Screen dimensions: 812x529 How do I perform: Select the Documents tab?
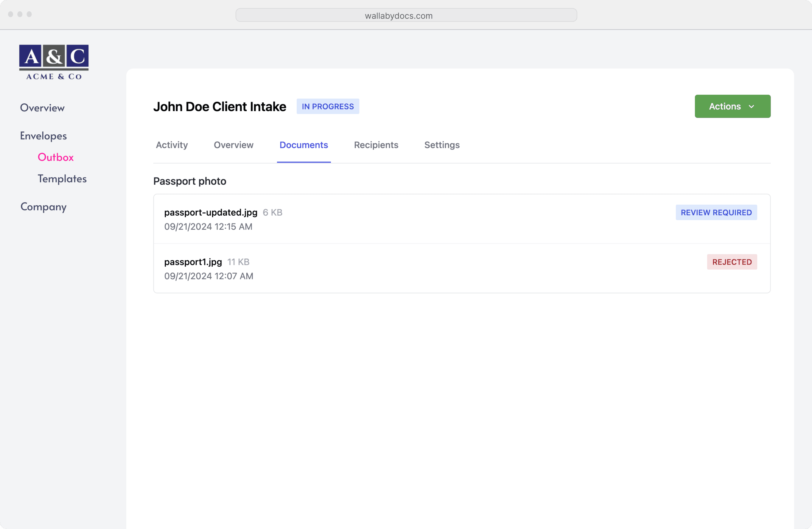tap(304, 145)
